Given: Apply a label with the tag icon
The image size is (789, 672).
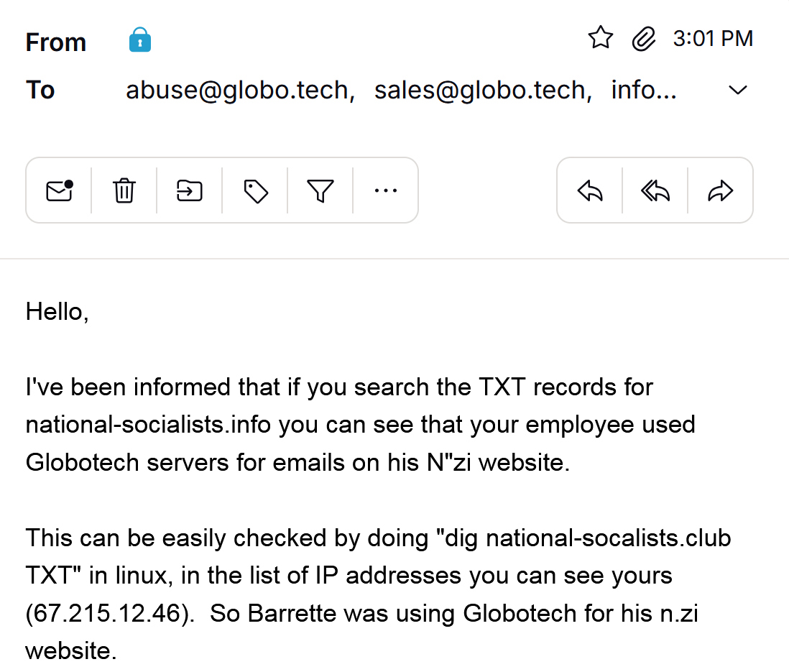Looking at the screenshot, I should coord(256,191).
